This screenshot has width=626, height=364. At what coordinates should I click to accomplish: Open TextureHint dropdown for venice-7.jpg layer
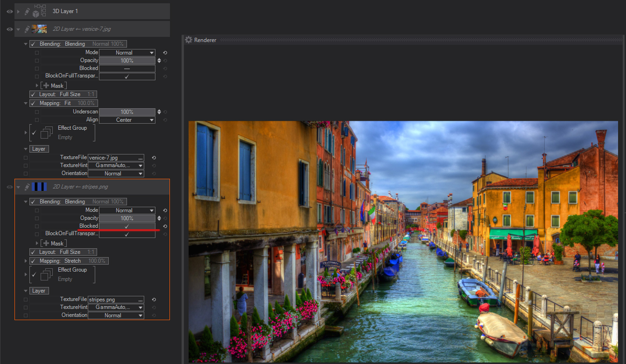click(x=116, y=166)
